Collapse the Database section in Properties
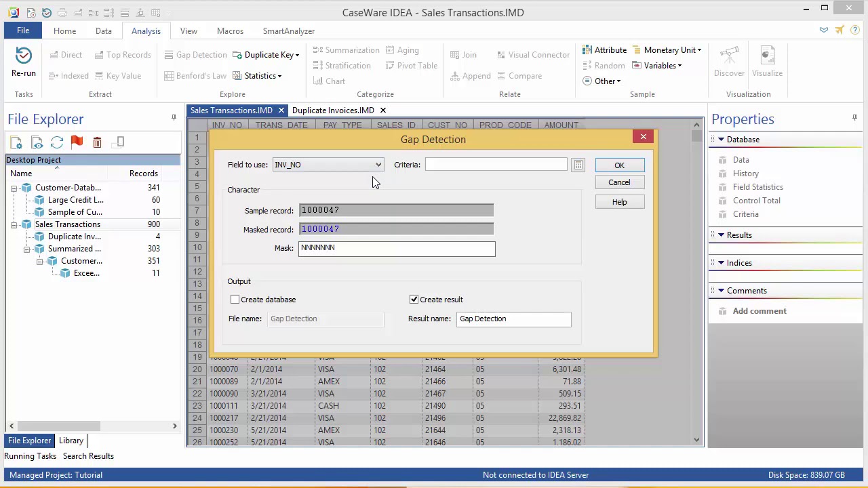Viewport: 868px width, 488px height. click(721, 140)
